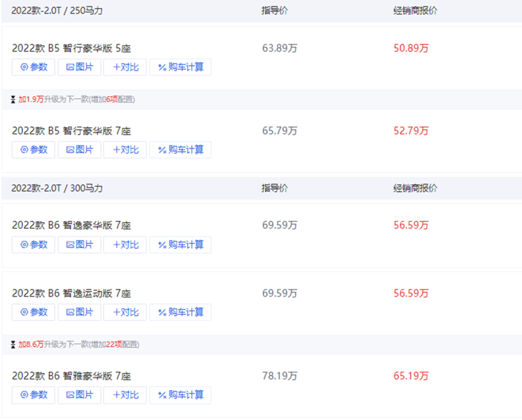The height and width of the screenshot is (420, 522).
Task: Click 图片 for B6 智逸豪华版 7座
Action: point(80,245)
